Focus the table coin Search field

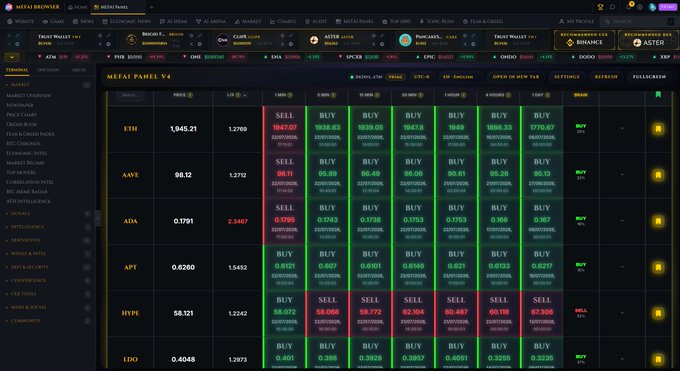point(130,95)
